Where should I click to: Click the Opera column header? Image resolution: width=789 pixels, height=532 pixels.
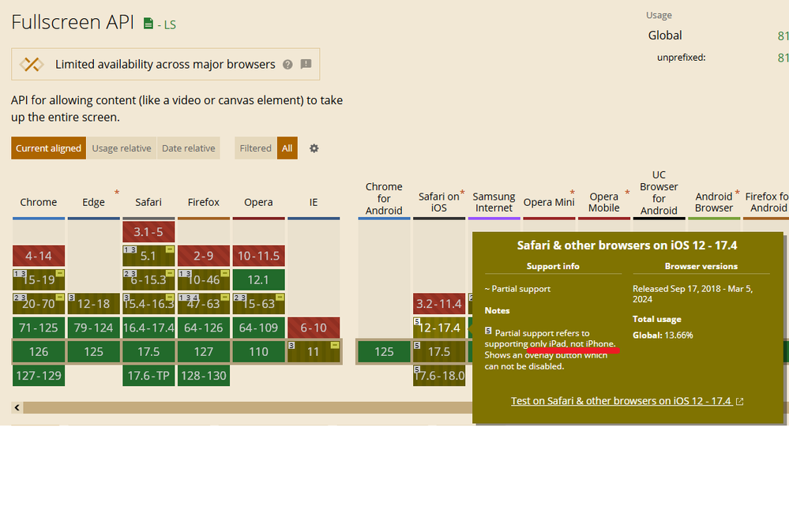coord(258,202)
